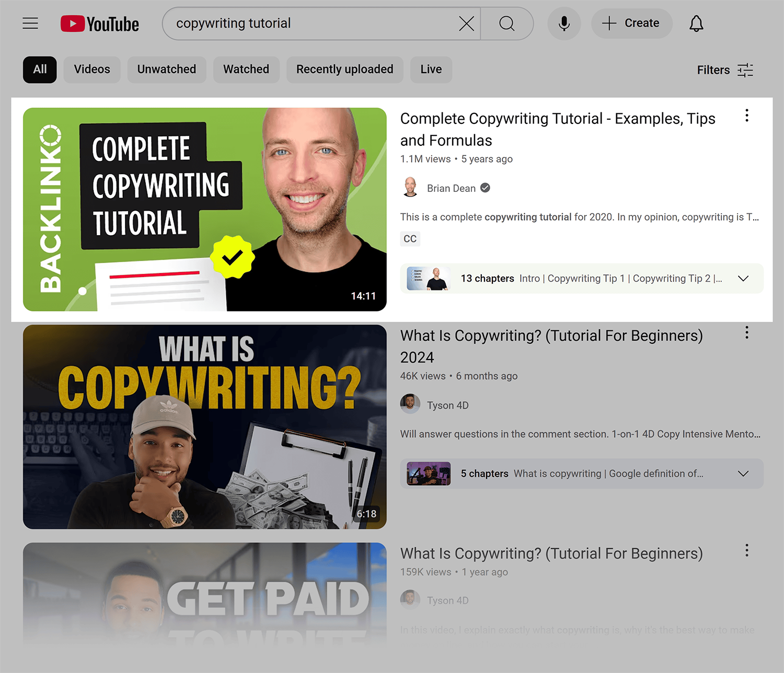Click the 4D Copy Intensive description snippet
784x673 pixels.
click(580, 434)
